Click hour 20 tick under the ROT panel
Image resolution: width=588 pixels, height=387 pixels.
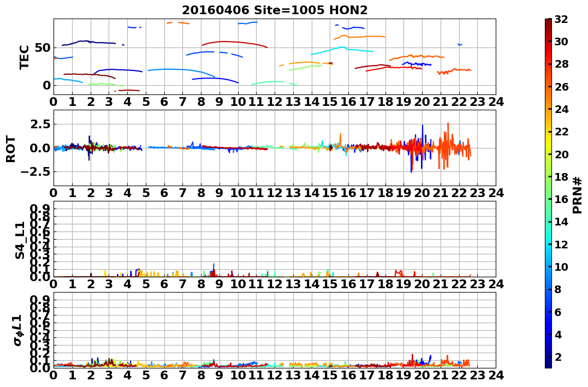(x=422, y=193)
